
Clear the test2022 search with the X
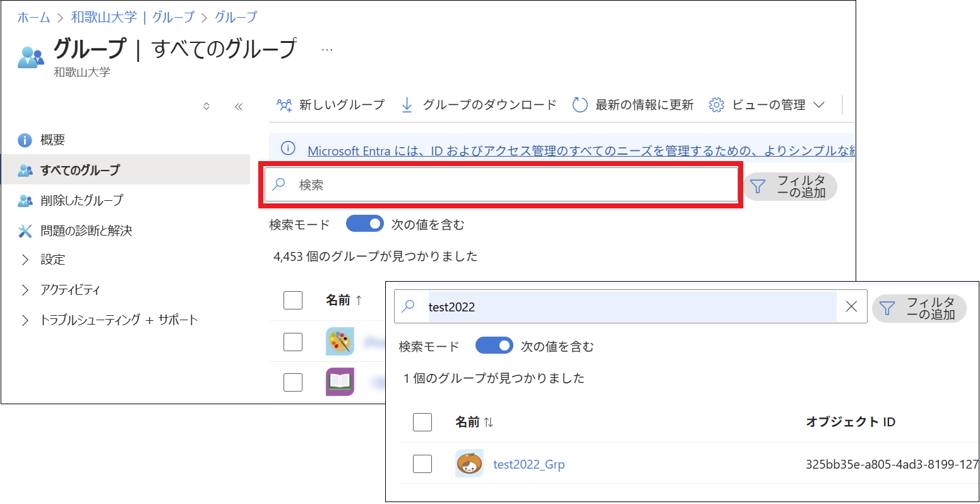[852, 307]
